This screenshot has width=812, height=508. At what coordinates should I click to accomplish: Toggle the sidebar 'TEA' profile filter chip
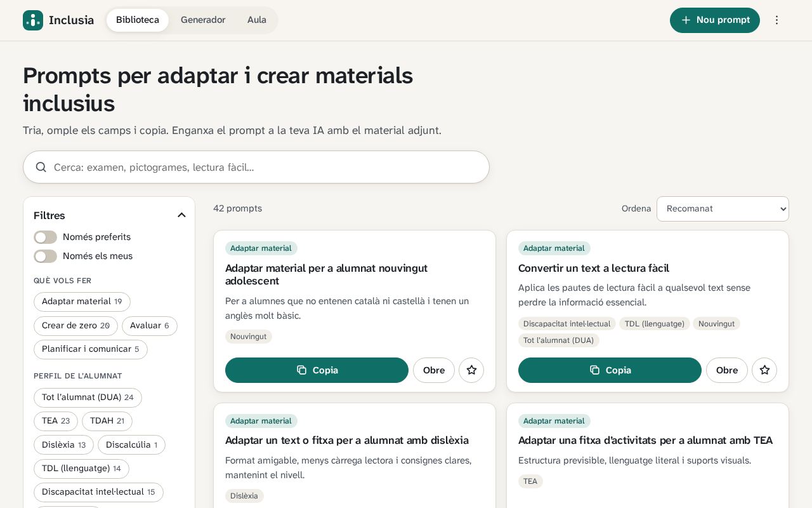click(x=56, y=421)
